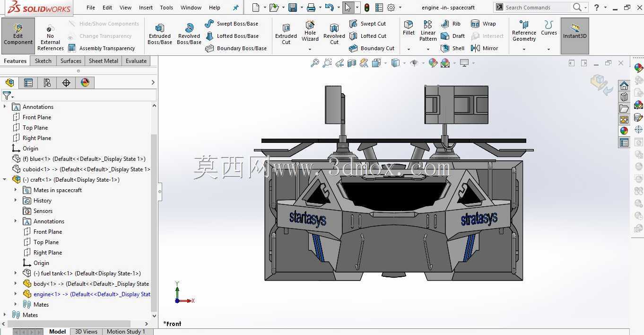Select the Sensors tree item
Viewport: 644px width, 335px height.
(38, 211)
